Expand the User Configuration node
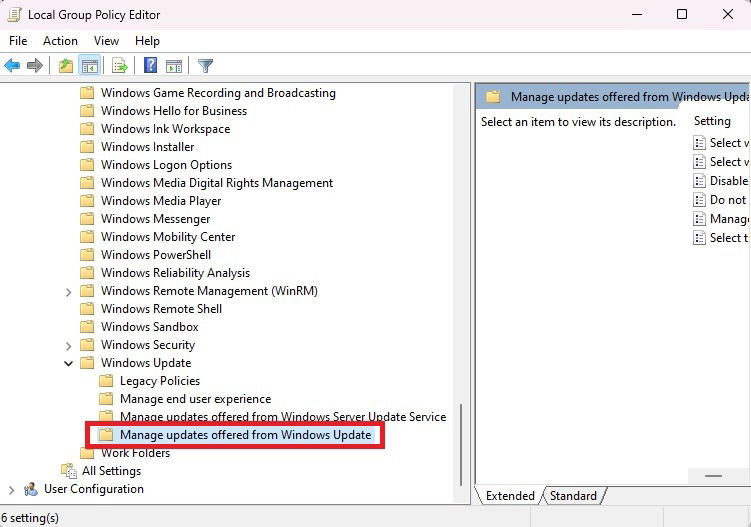Screen dimensions: 751x527 click(x=11, y=490)
